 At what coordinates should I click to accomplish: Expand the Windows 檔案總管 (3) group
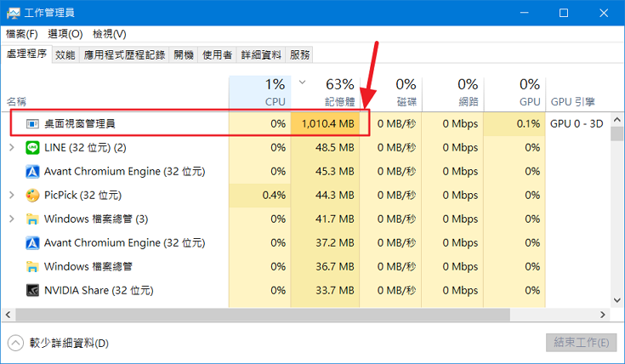[12, 219]
